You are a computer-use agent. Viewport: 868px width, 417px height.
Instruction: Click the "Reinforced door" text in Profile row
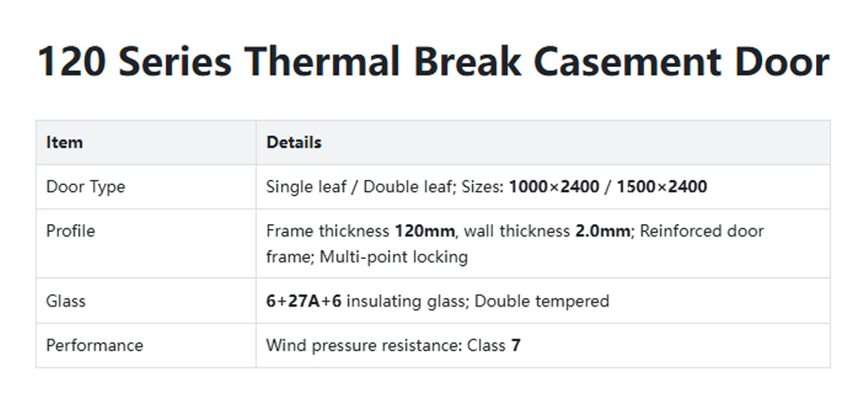[x=702, y=231]
